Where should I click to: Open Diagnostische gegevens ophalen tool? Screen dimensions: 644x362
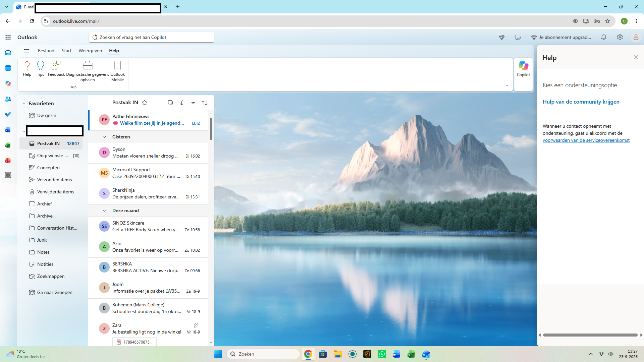tap(88, 71)
